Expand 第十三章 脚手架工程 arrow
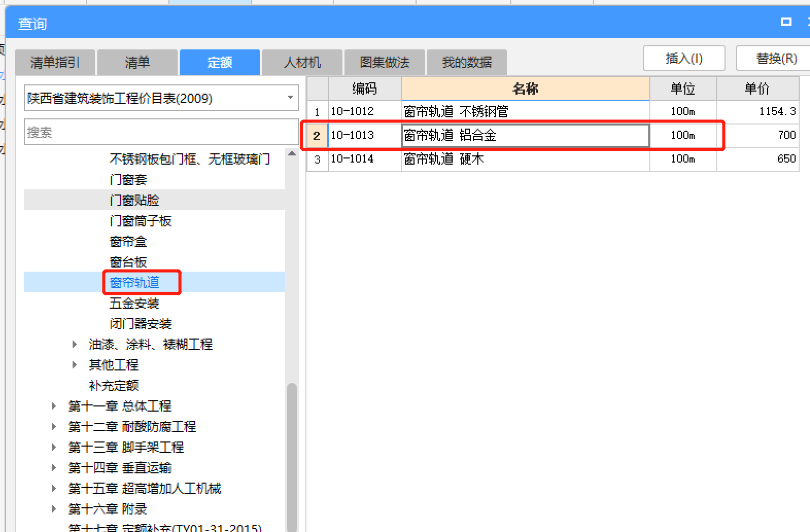 [x=54, y=447]
